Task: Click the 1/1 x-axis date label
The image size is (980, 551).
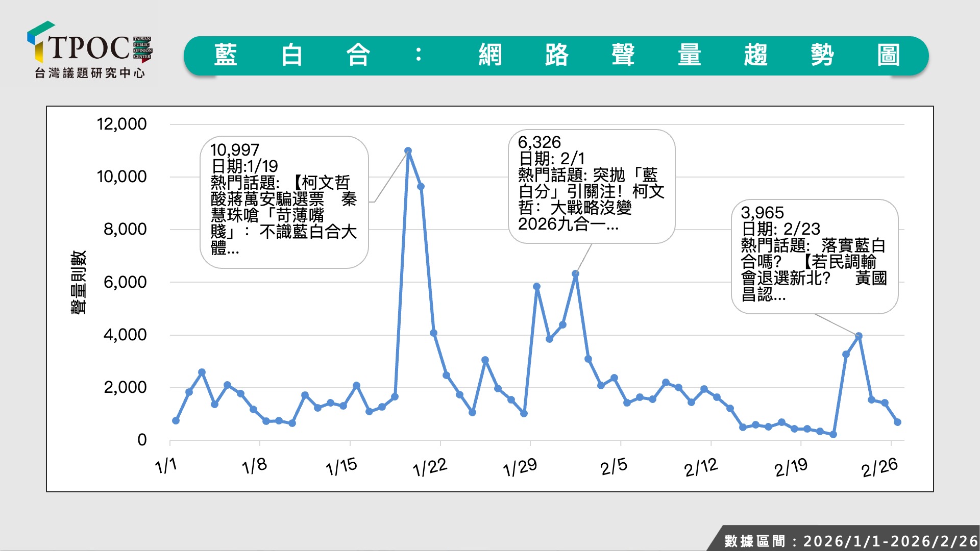Action: click(x=166, y=465)
